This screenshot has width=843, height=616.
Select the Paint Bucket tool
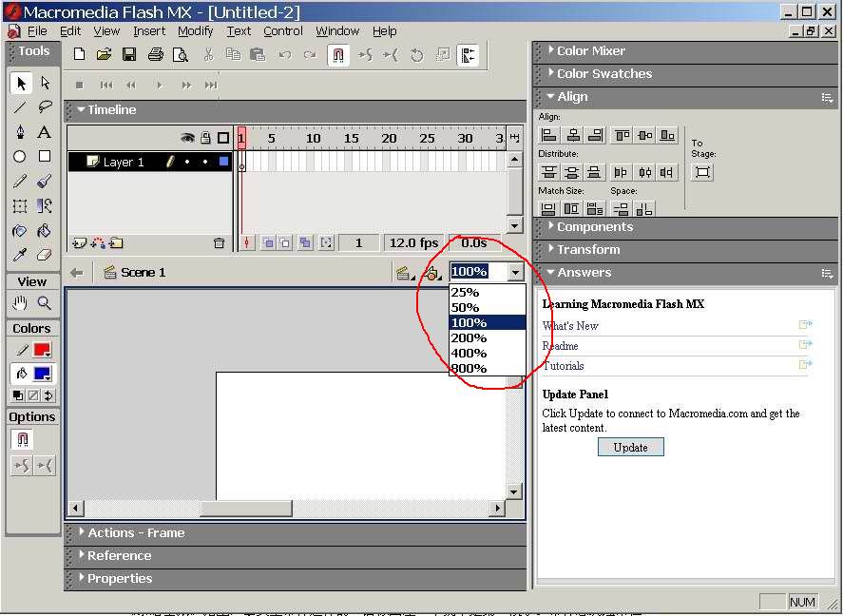point(46,231)
